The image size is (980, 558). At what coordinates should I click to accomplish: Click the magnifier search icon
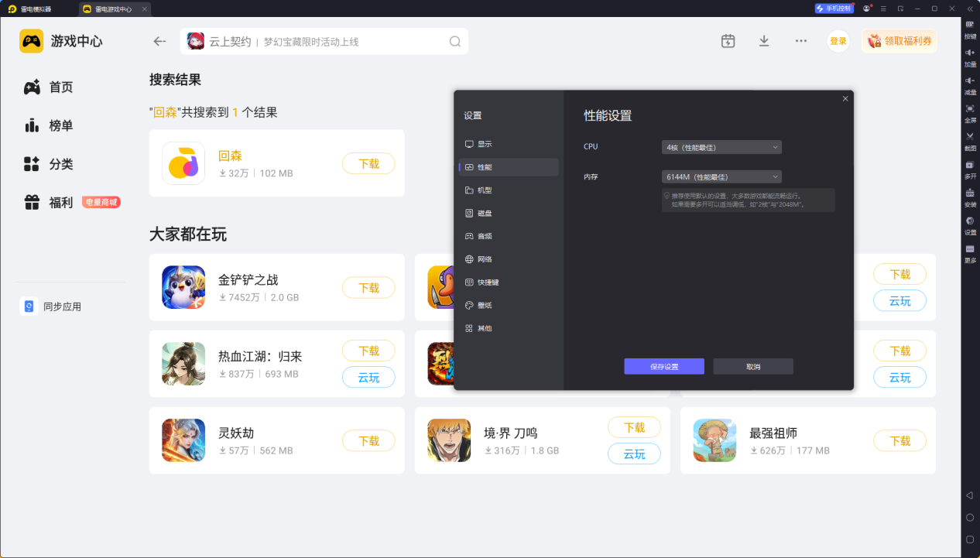click(455, 42)
